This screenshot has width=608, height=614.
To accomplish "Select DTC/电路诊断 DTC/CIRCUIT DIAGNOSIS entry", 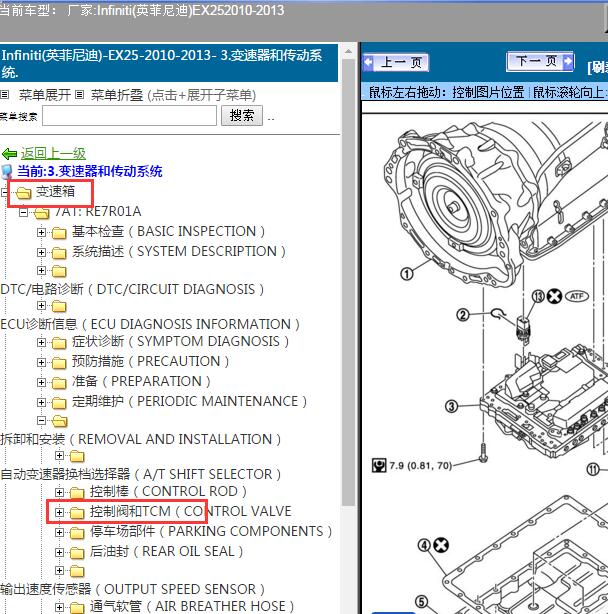I will pos(132,289).
